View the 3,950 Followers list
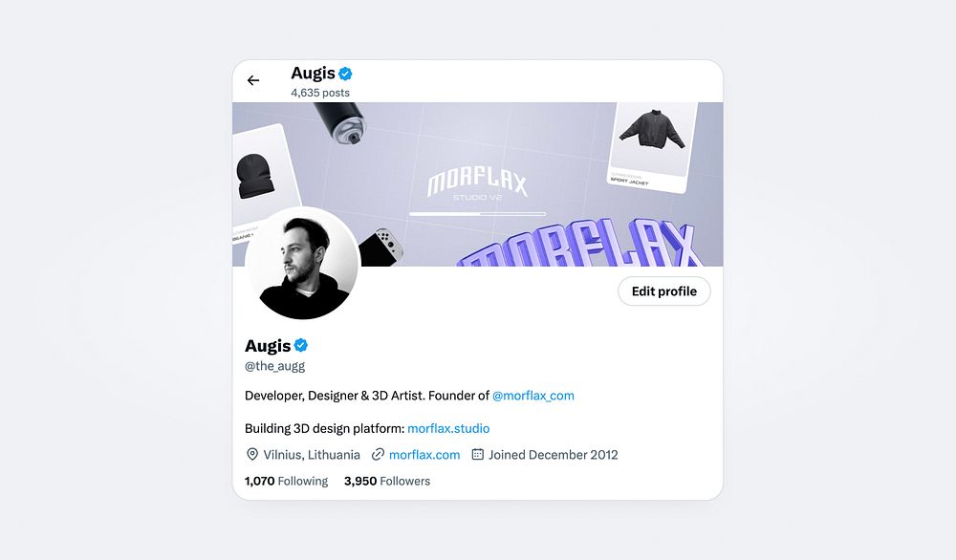 pos(386,481)
